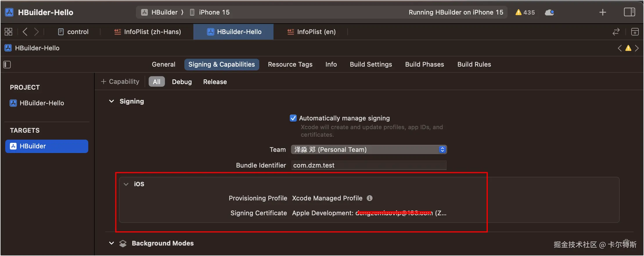Click the plus Library button
Image resolution: width=644 pixels, height=256 pixels.
603,12
